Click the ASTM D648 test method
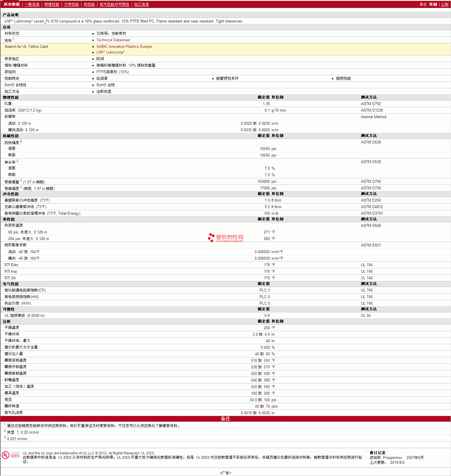 tap(371, 226)
